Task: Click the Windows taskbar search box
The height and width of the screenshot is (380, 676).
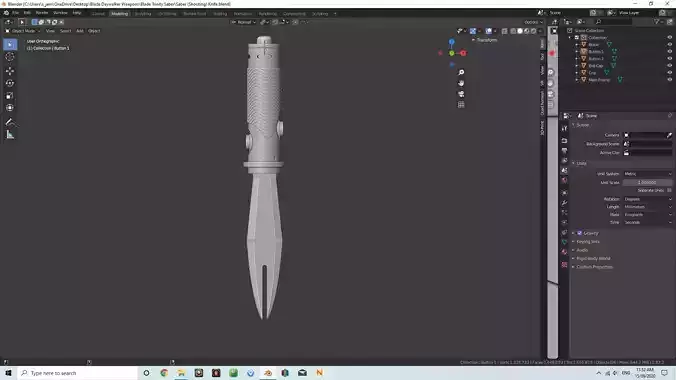Action: 78,373
